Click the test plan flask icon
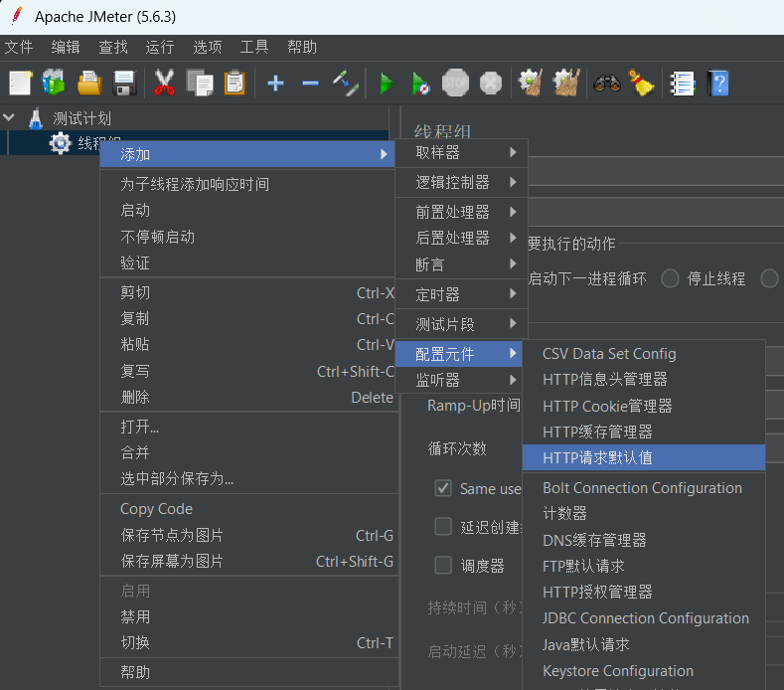This screenshot has width=784, height=690. point(36,118)
